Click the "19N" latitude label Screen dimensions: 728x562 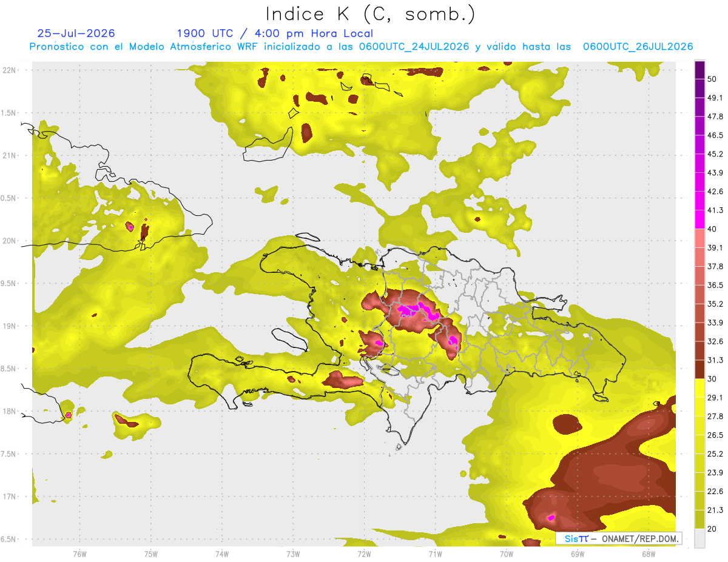tap(8, 326)
